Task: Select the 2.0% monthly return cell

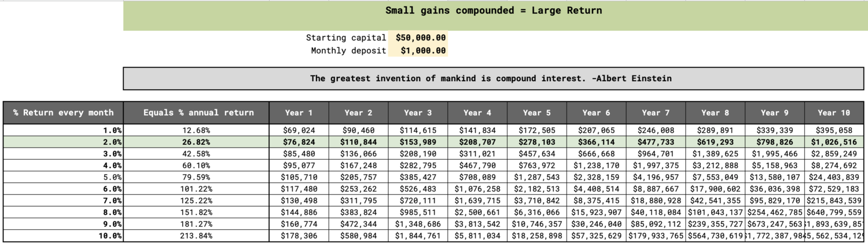Action: point(63,142)
